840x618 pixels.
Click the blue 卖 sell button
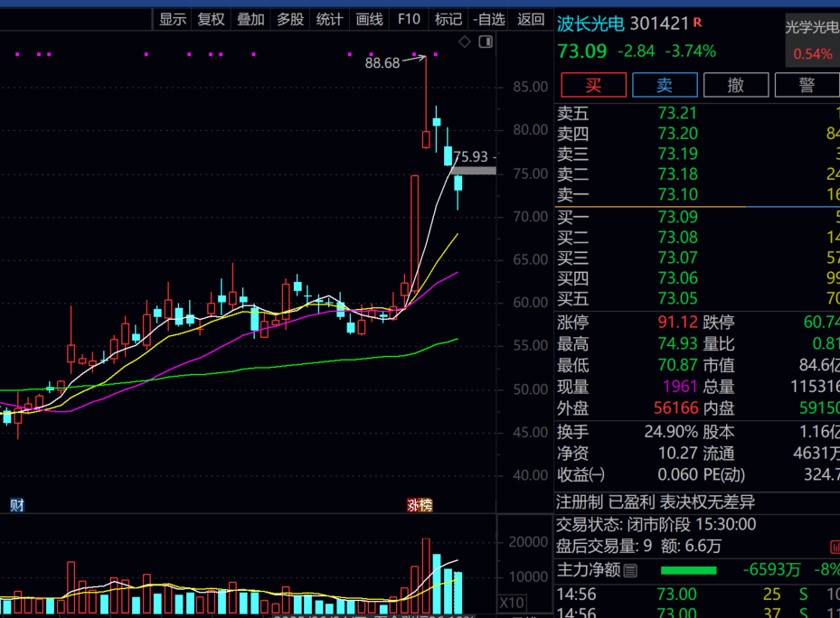(x=665, y=85)
